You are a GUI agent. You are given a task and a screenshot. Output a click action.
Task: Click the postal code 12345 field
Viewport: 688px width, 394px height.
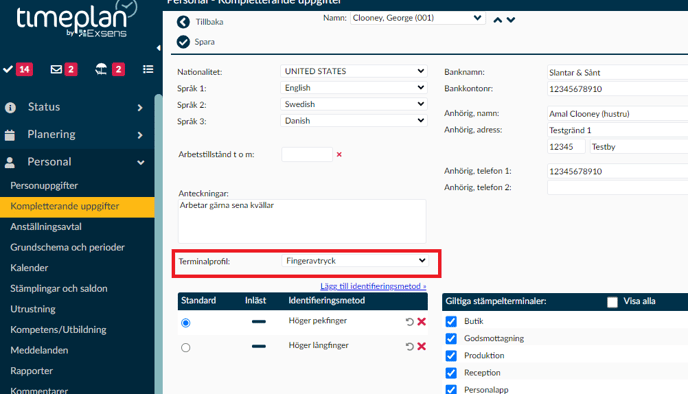point(566,147)
